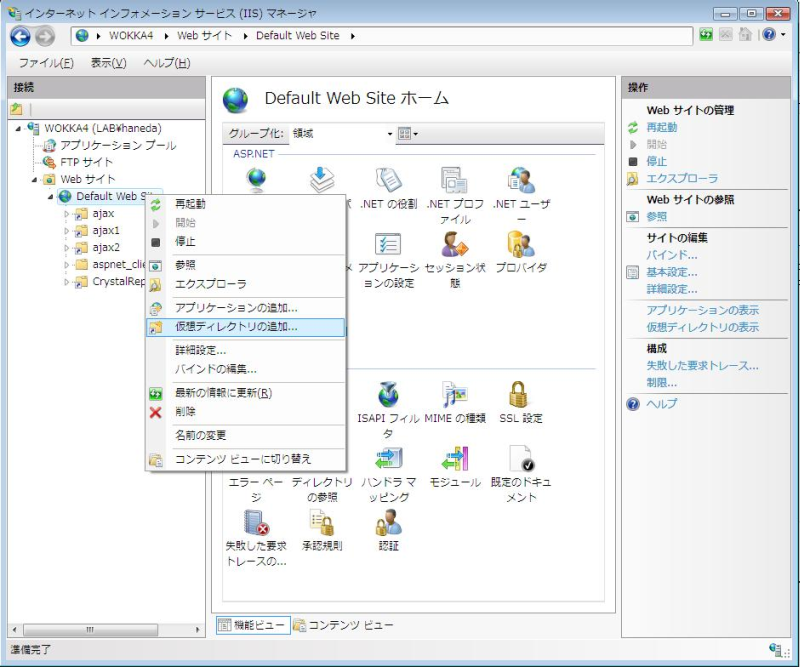This screenshot has width=800, height=667.
Task: Click the status bar network icon
Action: coord(775,650)
